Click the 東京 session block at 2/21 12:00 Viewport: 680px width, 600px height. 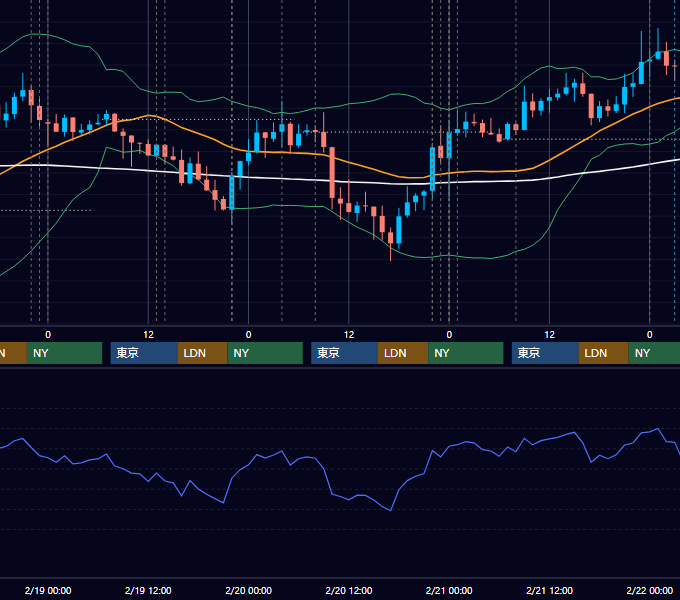[545, 353]
